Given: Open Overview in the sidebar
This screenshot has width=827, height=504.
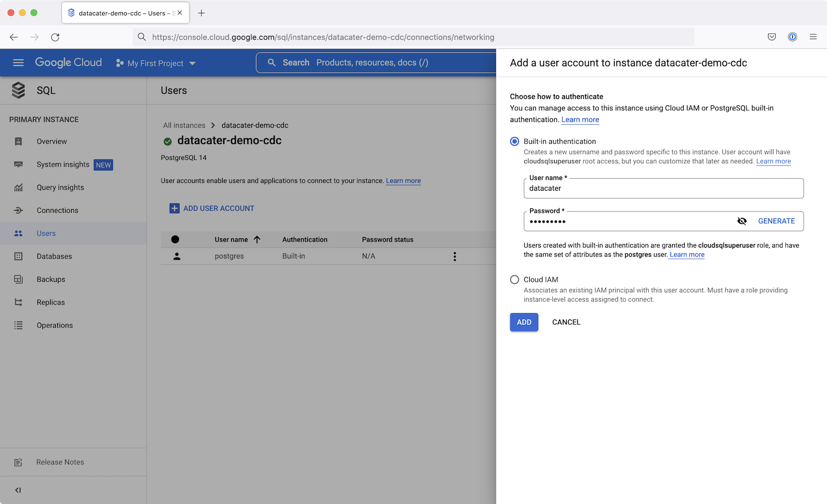Looking at the screenshot, I should tap(52, 142).
